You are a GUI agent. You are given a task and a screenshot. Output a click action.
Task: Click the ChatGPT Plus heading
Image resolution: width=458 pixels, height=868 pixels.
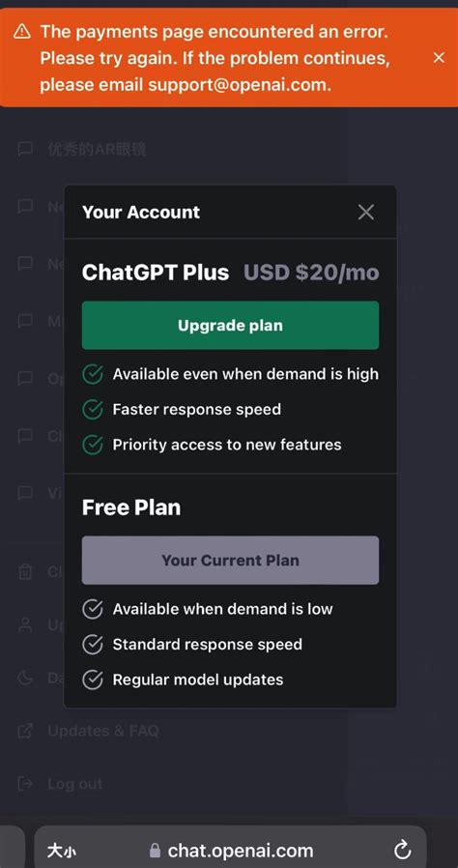click(x=156, y=273)
